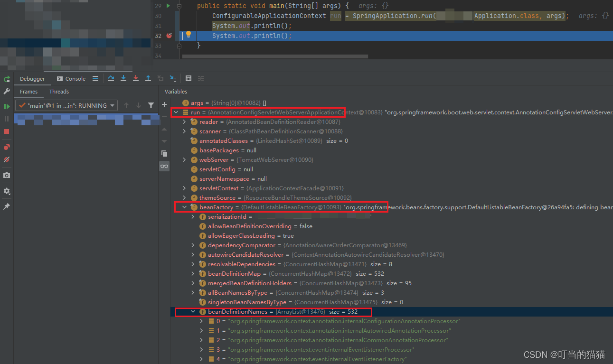Step Out of current method
The image size is (613, 364).
(148, 78)
